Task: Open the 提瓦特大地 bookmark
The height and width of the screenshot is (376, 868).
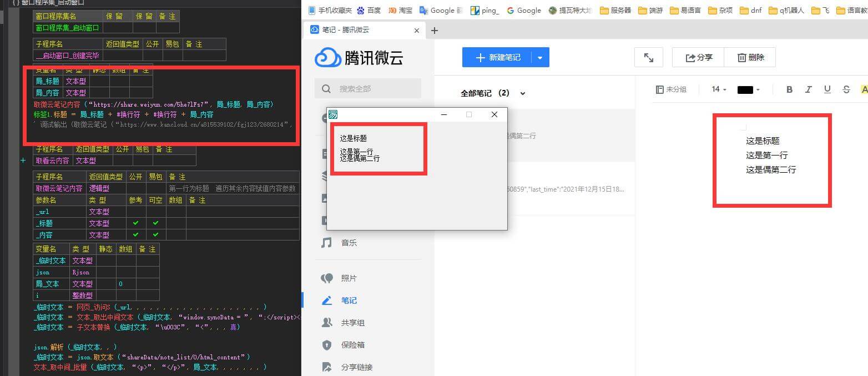Action: pos(570,10)
